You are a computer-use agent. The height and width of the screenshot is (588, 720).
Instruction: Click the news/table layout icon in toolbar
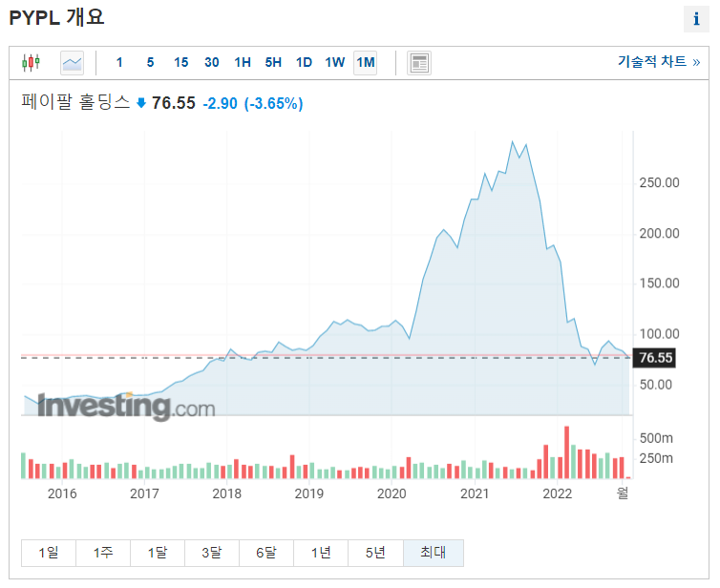coord(419,63)
